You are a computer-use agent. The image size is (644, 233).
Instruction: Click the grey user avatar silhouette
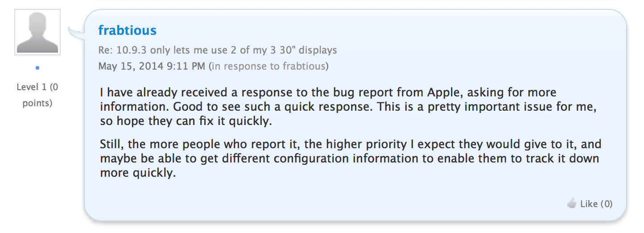37,32
